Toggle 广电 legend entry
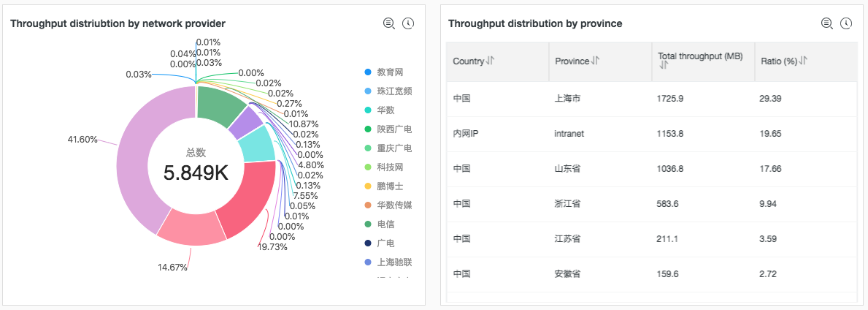Viewport: 868px width, 310px height. 379,243
